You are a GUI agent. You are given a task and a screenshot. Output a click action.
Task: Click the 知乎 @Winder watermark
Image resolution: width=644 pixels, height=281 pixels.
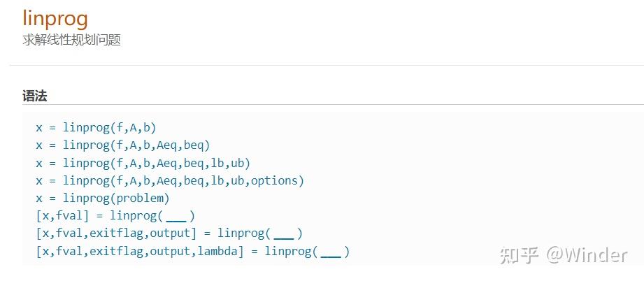click(x=564, y=256)
